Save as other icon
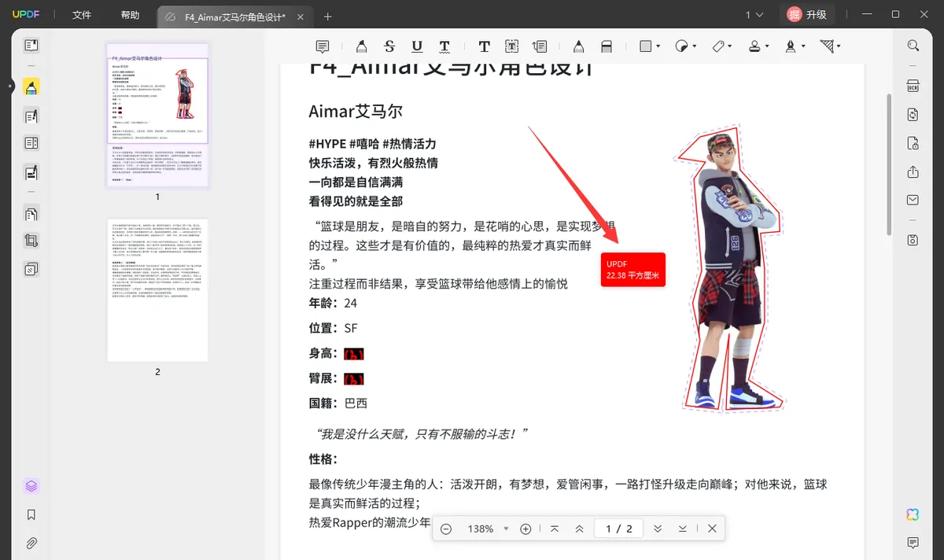 point(913,240)
